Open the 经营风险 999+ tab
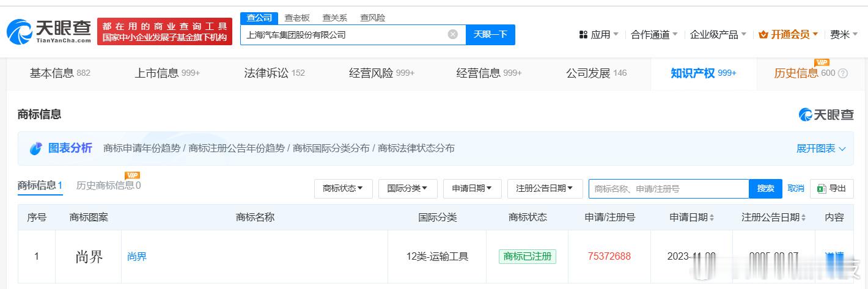Image resolution: width=868 pixels, height=289 pixels. tap(382, 73)
